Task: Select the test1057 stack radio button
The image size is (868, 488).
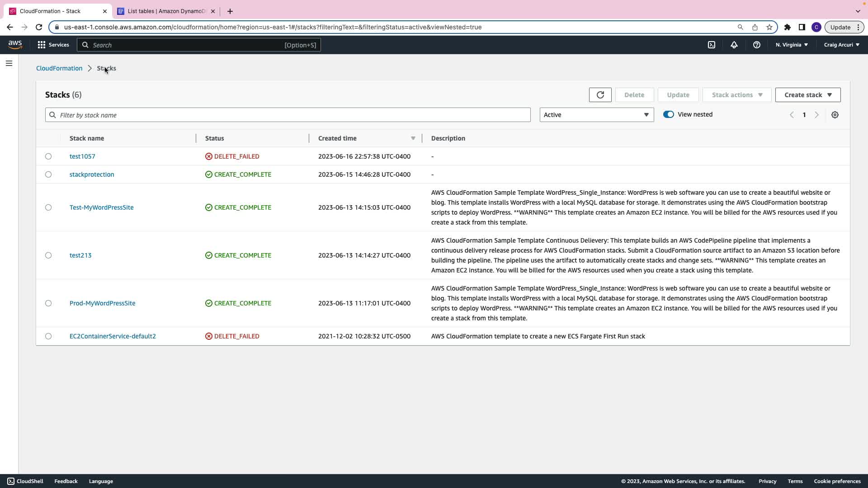Action: click(48, 156)
